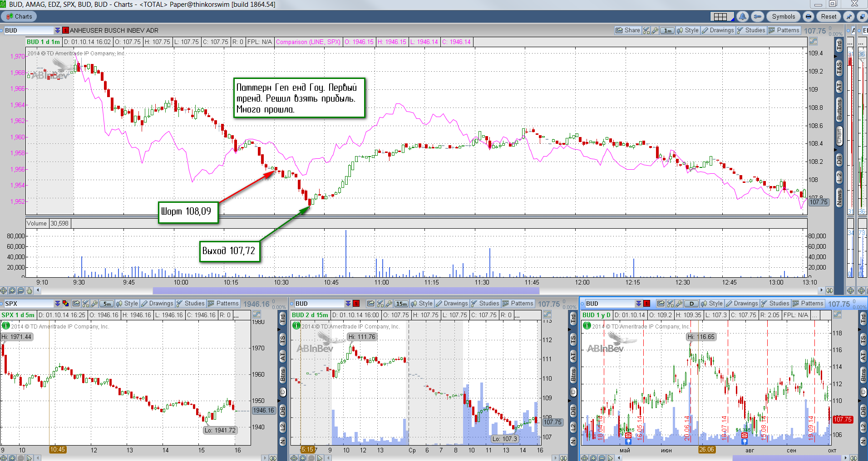Click quick study icon on main chart toolbar

click(646, 30)
